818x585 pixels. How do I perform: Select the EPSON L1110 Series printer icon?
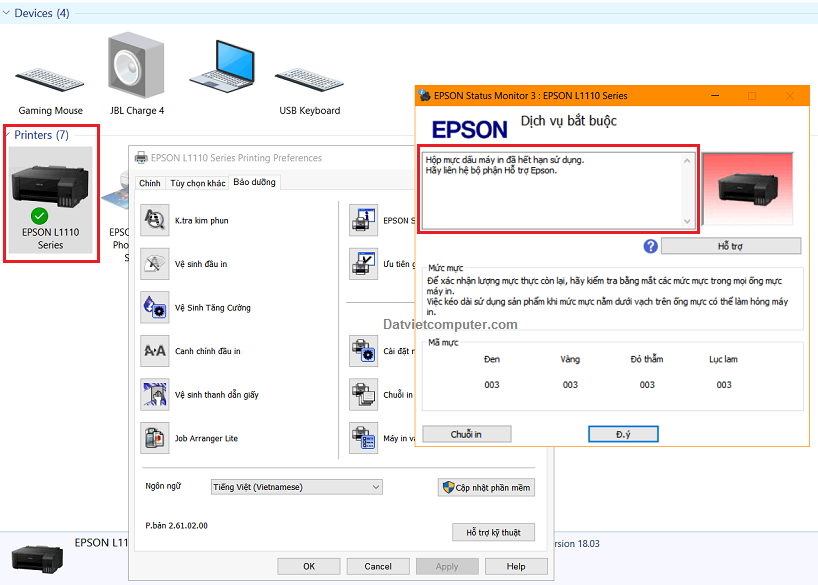pyautogui.click(x=51, y=200)
